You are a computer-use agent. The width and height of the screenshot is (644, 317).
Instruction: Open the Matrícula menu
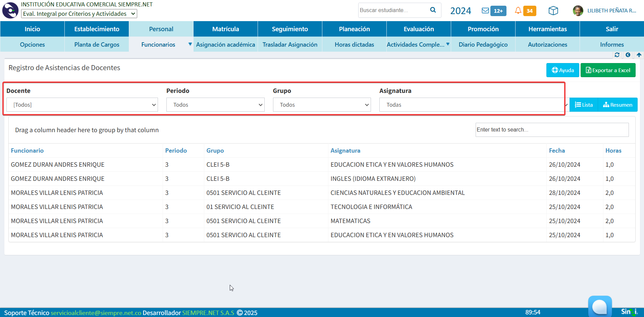point(225,29)
